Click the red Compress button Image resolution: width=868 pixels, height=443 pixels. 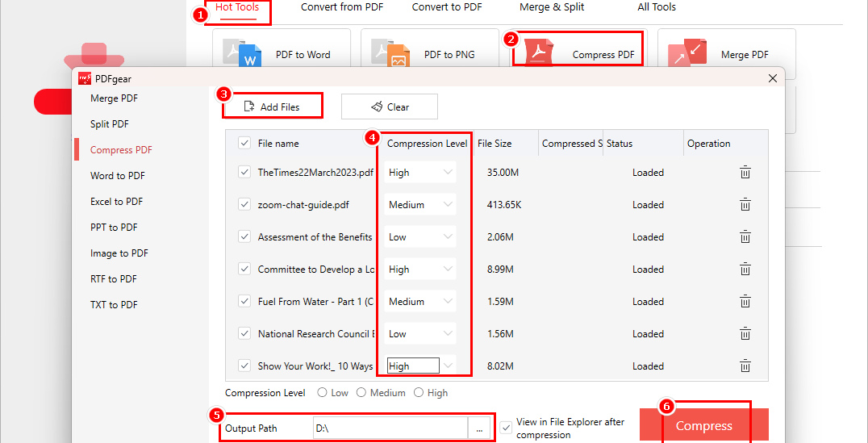point(704,425)
